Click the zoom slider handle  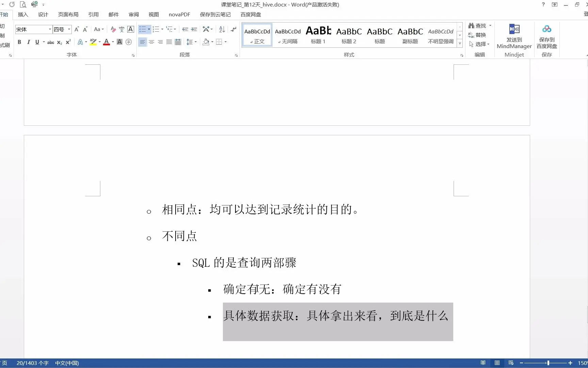point(548,363)
